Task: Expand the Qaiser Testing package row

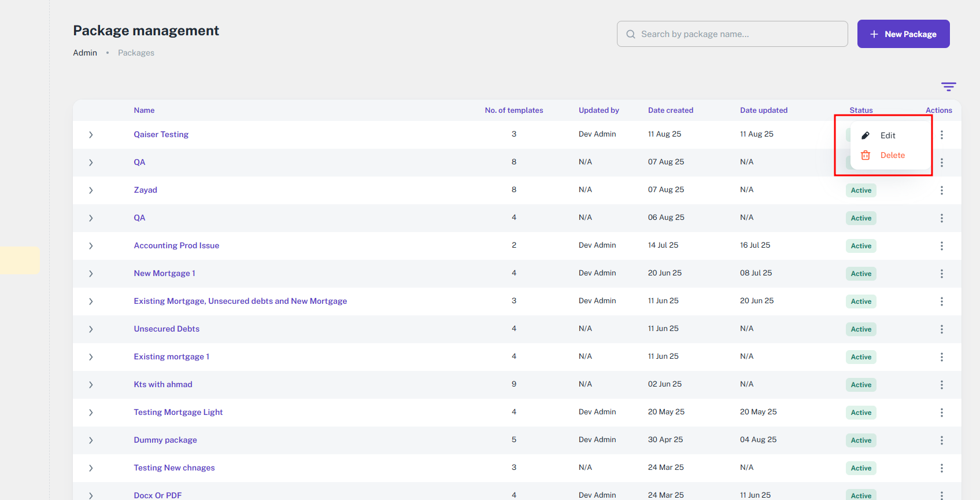Action: [91, 135]
